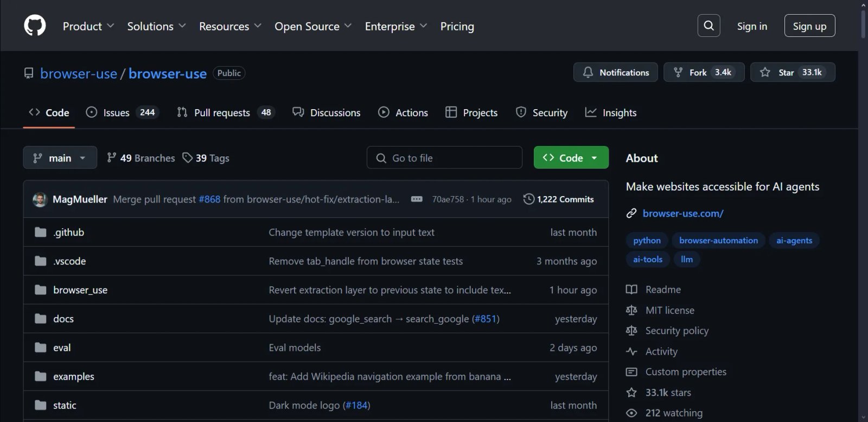Click the docs folder icon

pos(41,319)
